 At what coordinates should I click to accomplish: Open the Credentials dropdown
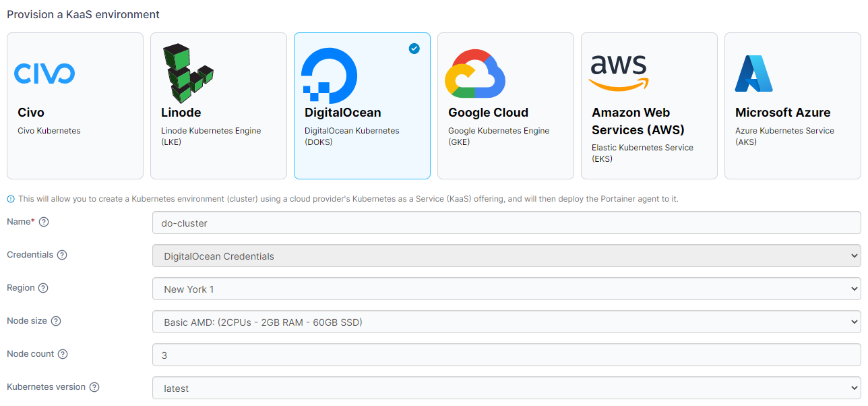507,256
